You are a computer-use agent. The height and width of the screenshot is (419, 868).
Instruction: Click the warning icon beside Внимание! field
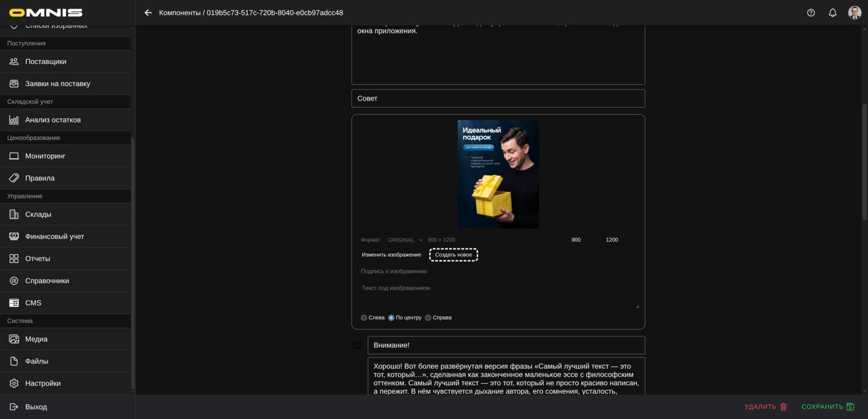point(357,345)
